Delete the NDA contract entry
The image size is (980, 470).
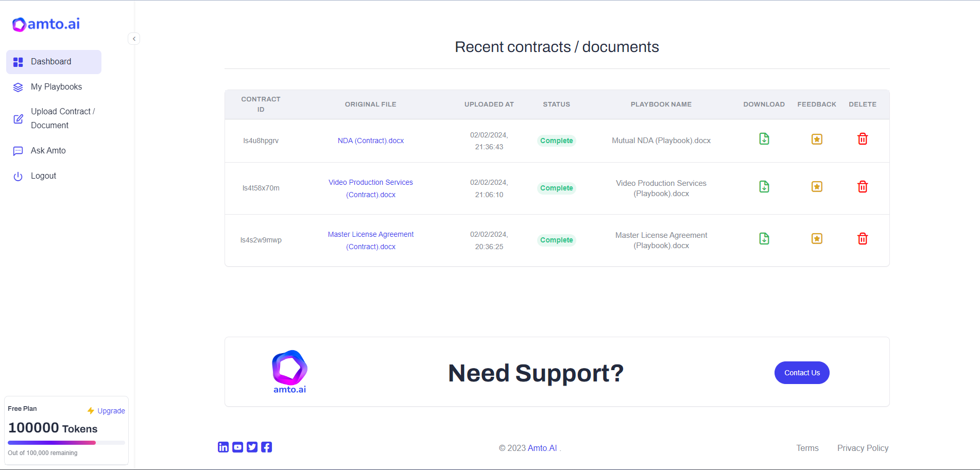(863, 138)
